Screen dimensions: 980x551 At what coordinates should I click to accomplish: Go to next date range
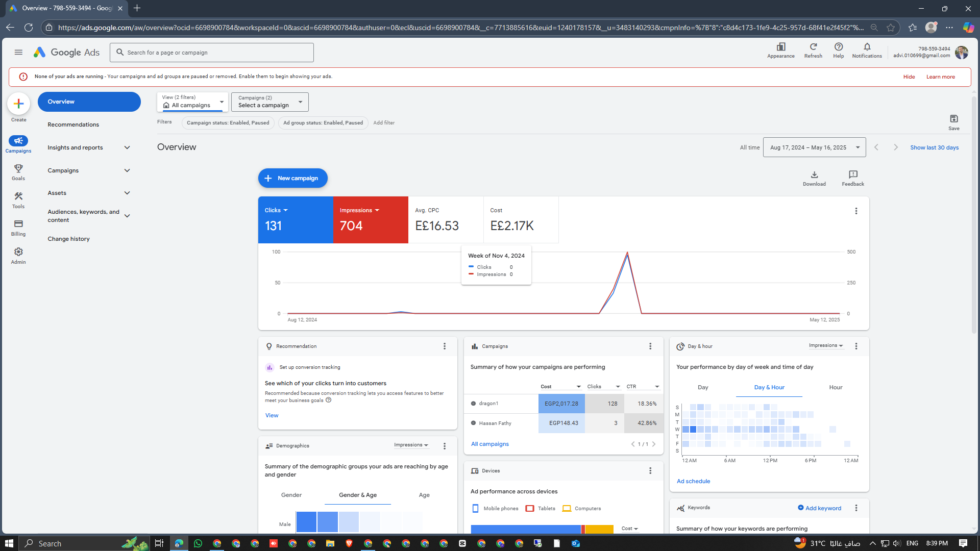(896, 147)
